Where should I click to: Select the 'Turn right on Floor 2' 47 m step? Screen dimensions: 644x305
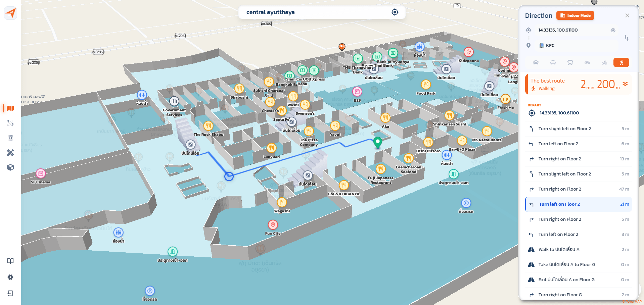coord(579,189)
